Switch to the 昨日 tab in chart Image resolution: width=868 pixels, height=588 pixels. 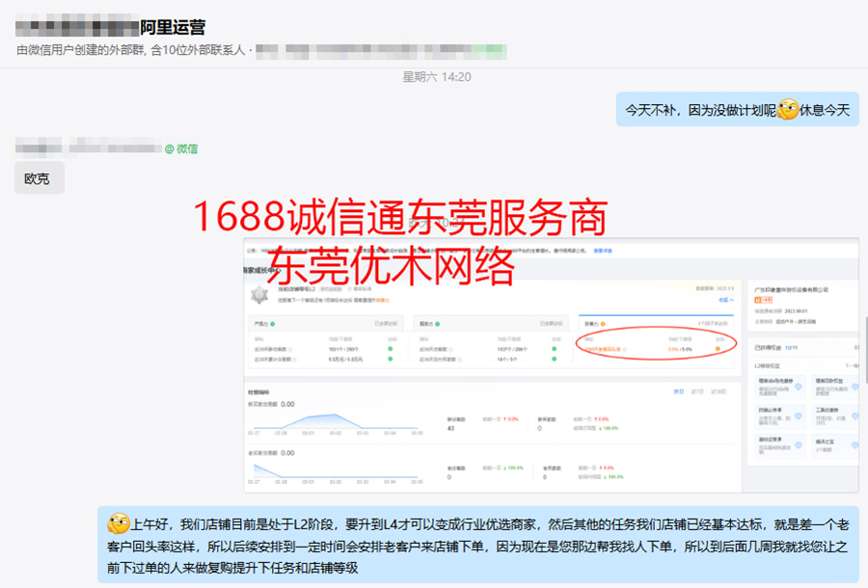pyautogui.click(x=678, y=392)
